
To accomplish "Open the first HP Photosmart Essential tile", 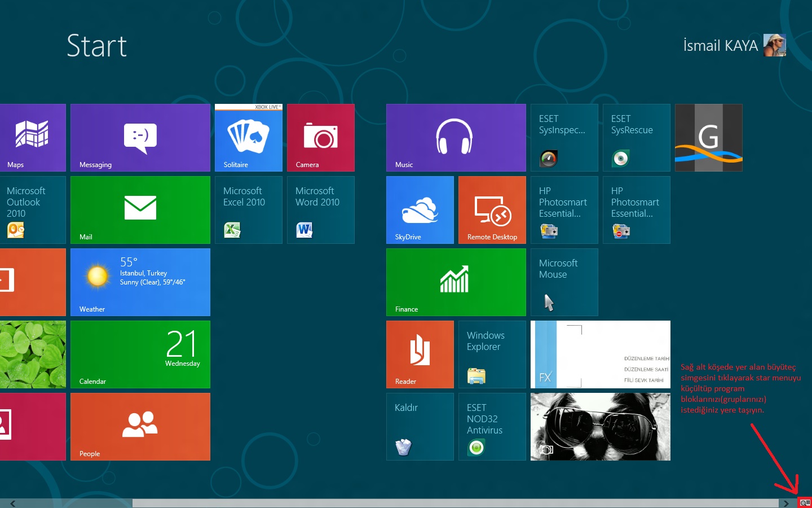I will pos(564,210).
